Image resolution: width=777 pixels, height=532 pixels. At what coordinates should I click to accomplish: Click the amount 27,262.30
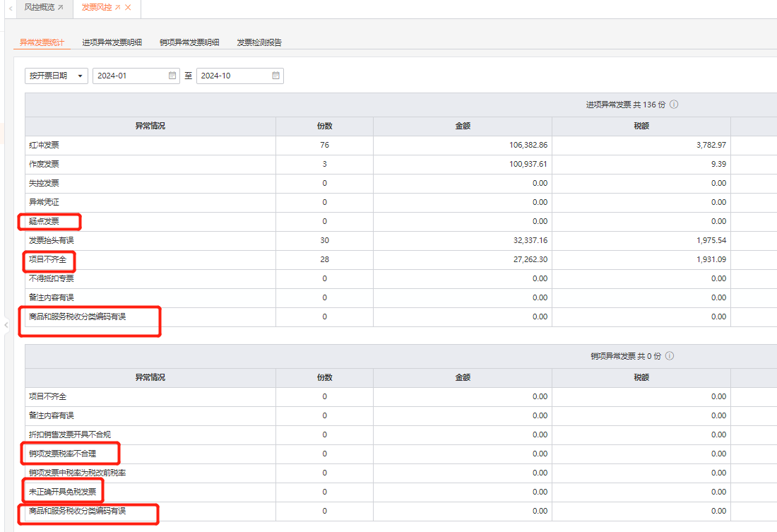pyautogui.click(x=530, y=259)
